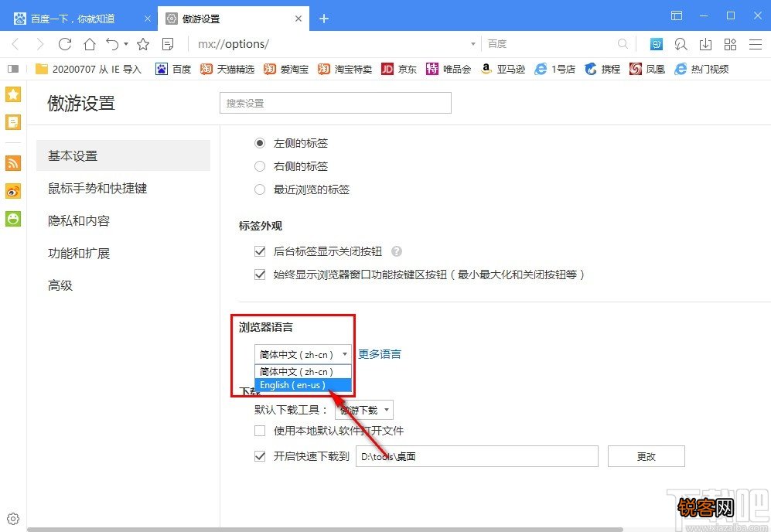The width and height of the screenshot is (771, 532).
Task: Open the extensions grid icon
Action: (730, 44)
